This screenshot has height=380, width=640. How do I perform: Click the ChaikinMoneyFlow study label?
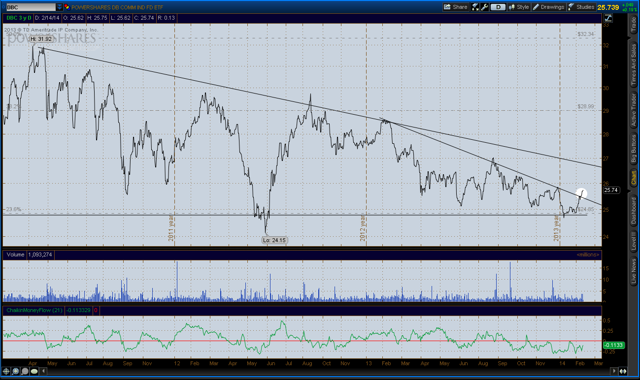34,310
